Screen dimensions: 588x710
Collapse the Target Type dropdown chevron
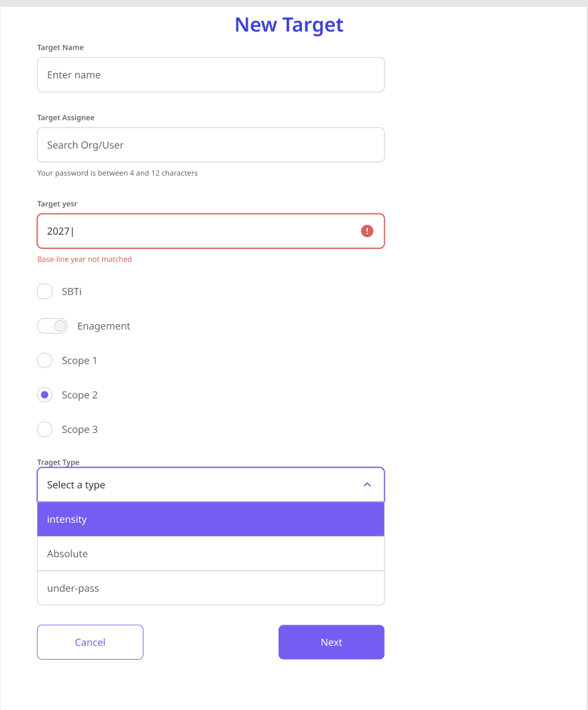366,484
